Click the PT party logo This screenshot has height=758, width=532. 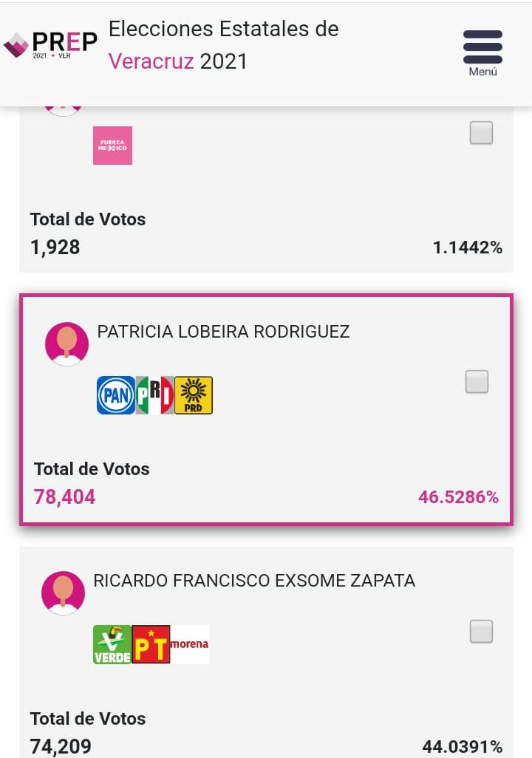[151, 644]
